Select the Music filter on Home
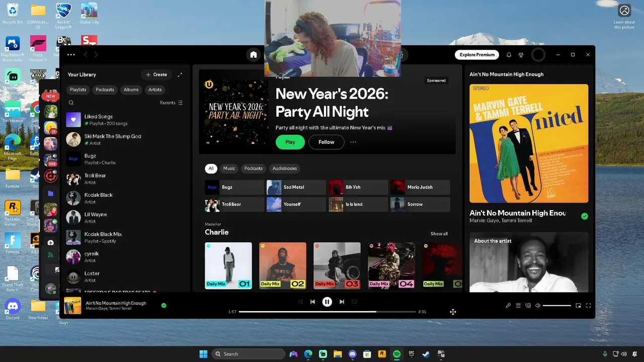Screen dimensions: 644x362 [x=229, y=168]
